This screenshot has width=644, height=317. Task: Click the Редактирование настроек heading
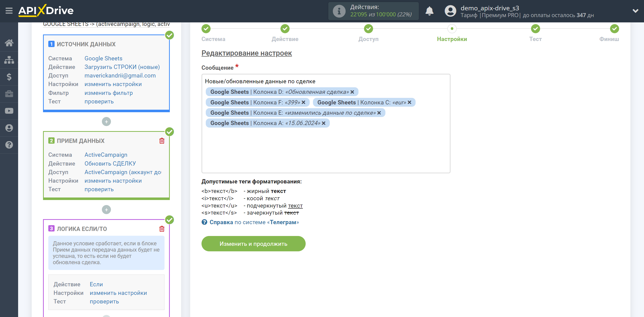[247, 53]
